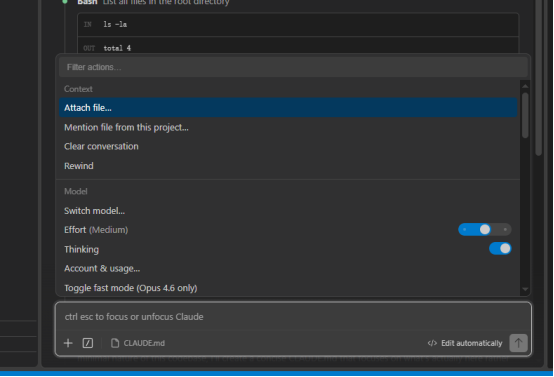
Task: Click the plus add-context icon
Action: coord(68,343)
